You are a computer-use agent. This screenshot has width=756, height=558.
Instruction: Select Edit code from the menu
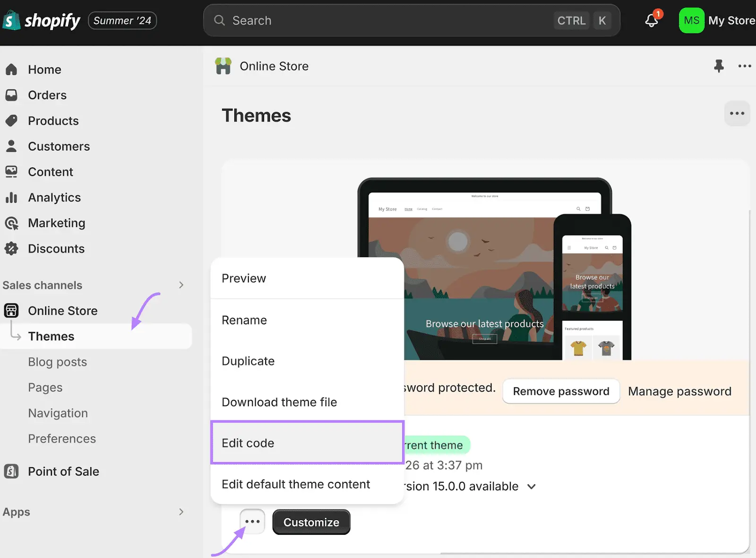point(248,443)
